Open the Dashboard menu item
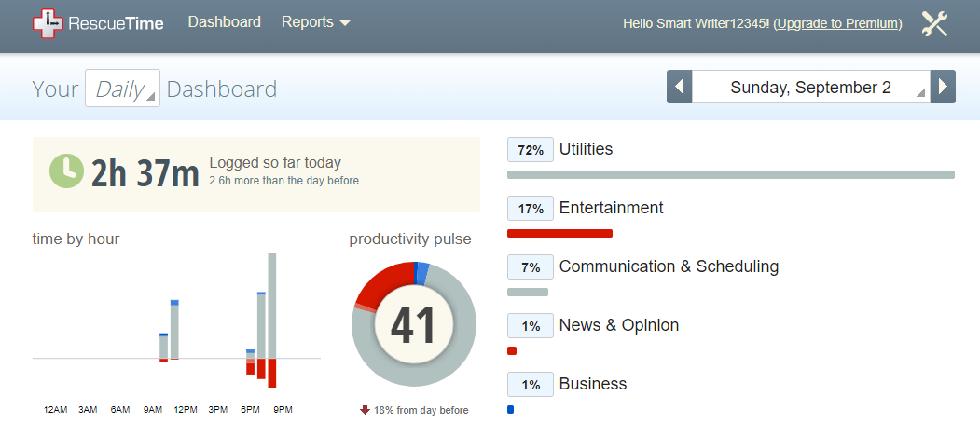This screenshot has height=437, width=980. point(225,22)
